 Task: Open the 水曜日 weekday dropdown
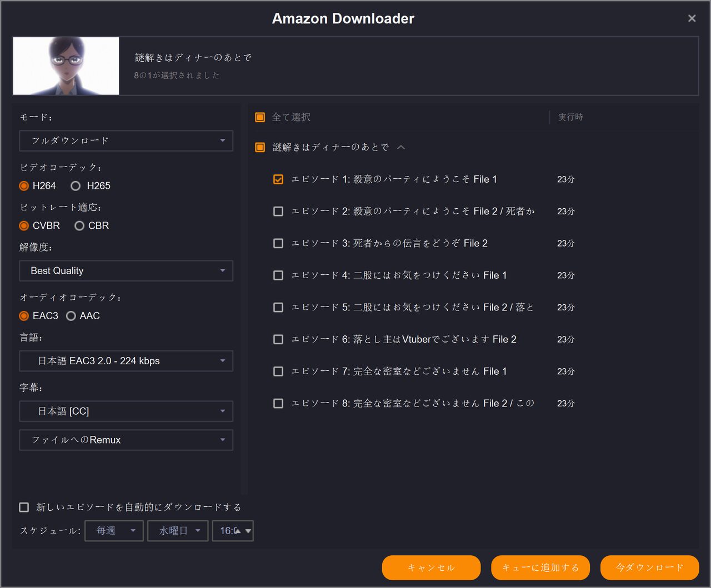point(178,531)
